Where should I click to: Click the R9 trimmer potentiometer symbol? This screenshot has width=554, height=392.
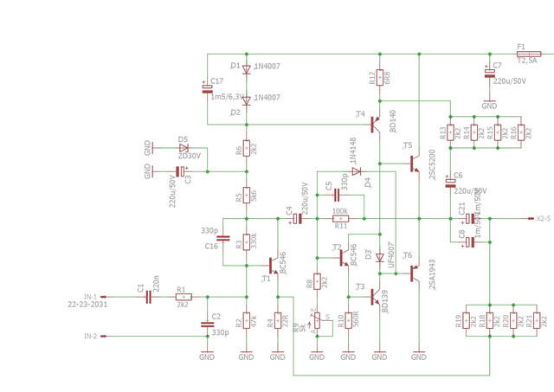click(x=318, y=320)
